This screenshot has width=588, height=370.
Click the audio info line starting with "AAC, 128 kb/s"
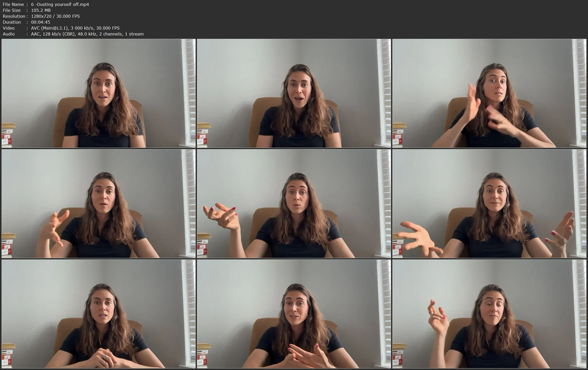(87, 34)
